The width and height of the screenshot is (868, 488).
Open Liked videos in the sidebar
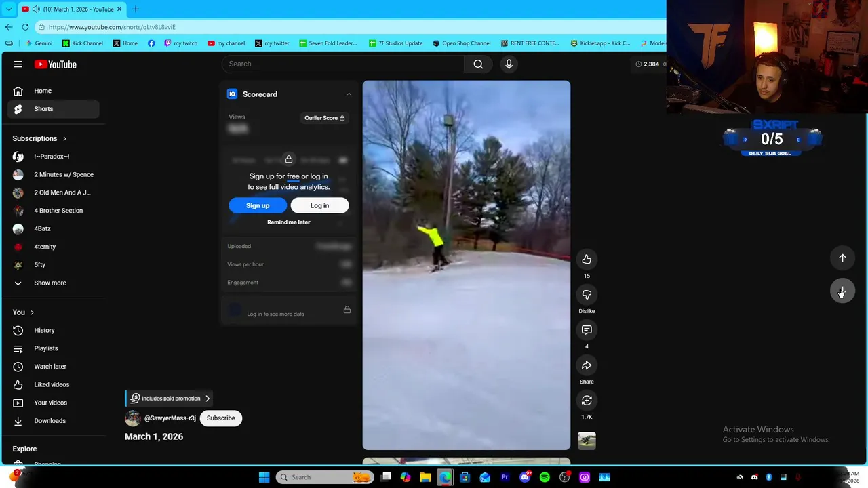(x=53, y=385)
